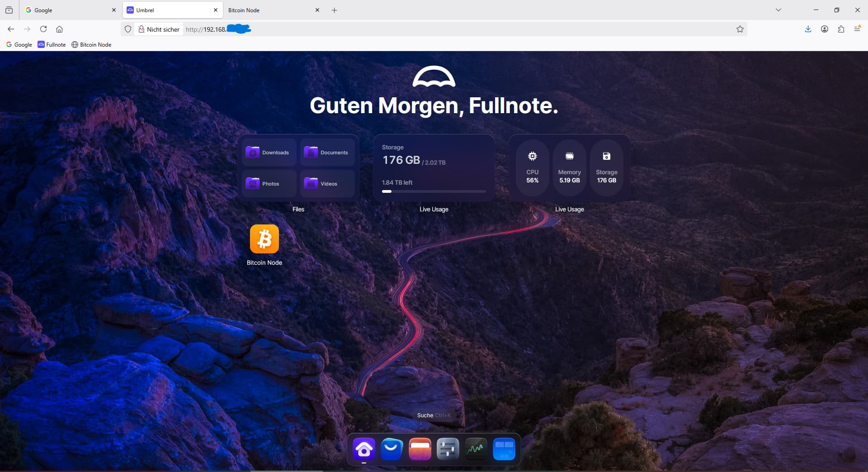This screenshot has width=868, height=472.
Task: Open Settings from the dock
Action: point(448,449)
